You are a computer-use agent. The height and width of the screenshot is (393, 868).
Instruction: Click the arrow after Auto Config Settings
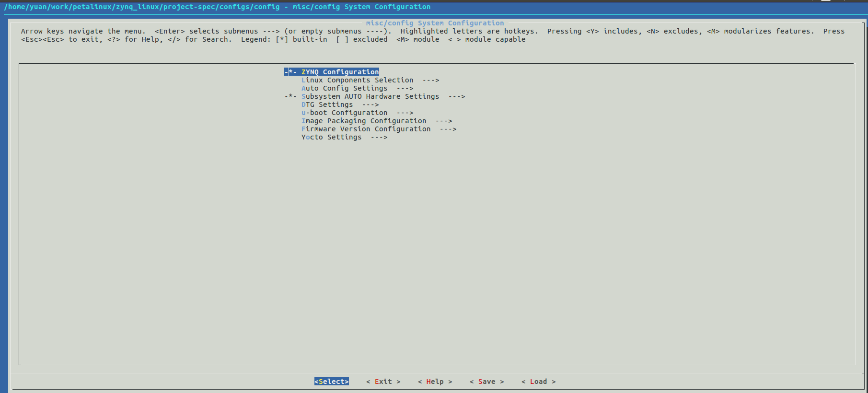tap(405, 88)
